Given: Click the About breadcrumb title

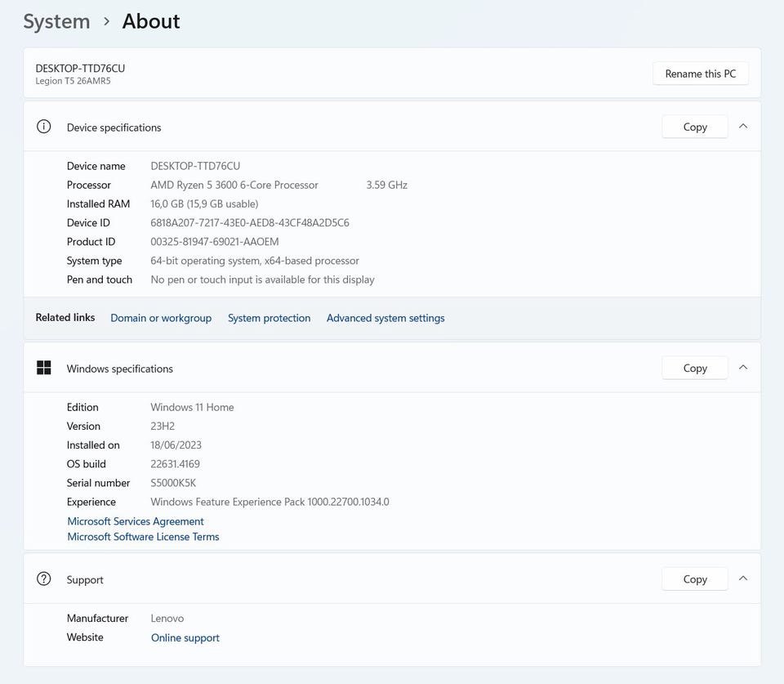Looking at the screenshot, I should [151, 21].
